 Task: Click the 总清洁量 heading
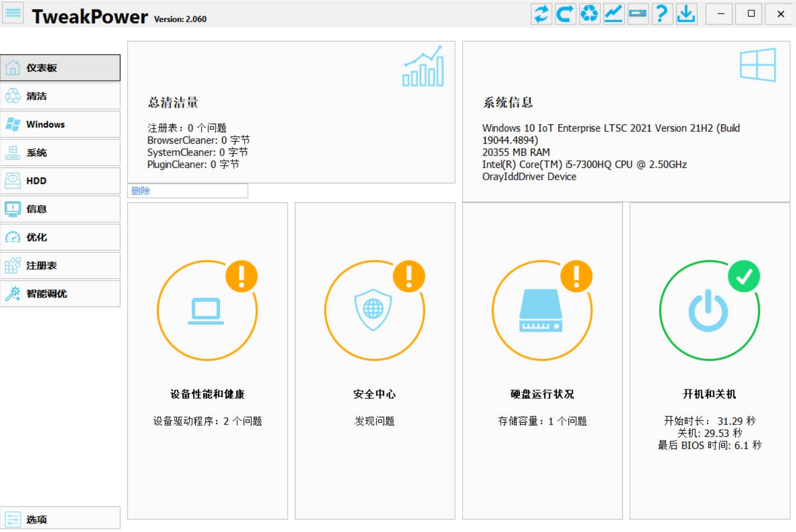[x=173, y=103]
